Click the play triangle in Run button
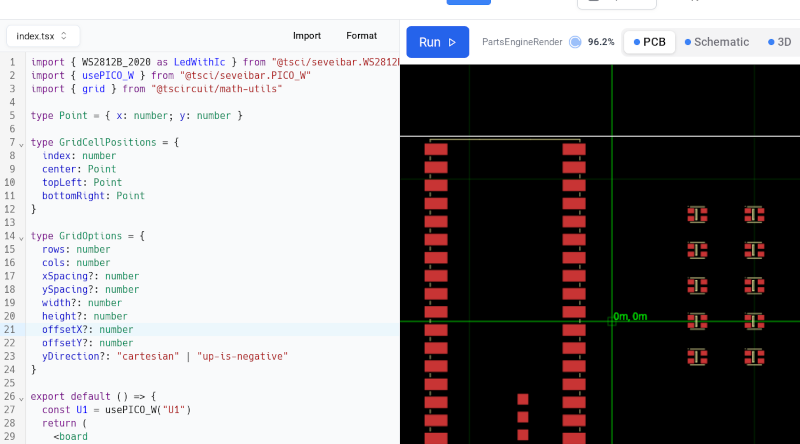Screen dimensions: 800x444 pyautogui.click(x=452, y=42)
